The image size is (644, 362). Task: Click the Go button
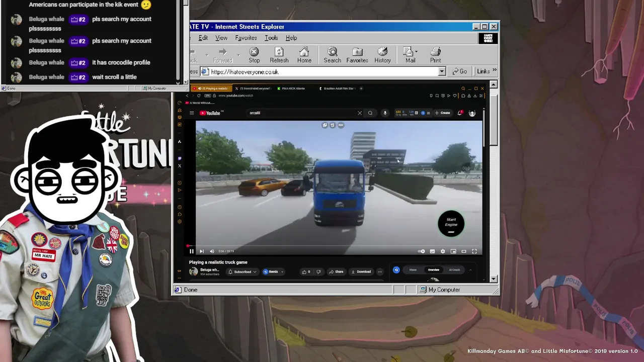[x=459, y=71]
